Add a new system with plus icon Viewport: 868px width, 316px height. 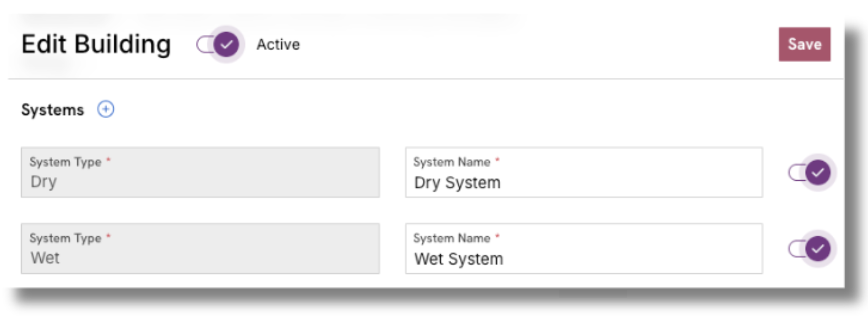coord(105,109)
